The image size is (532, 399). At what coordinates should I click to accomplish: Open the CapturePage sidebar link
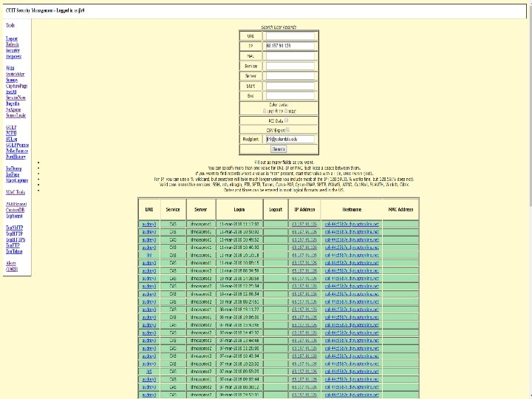click(x=16, y=86)
